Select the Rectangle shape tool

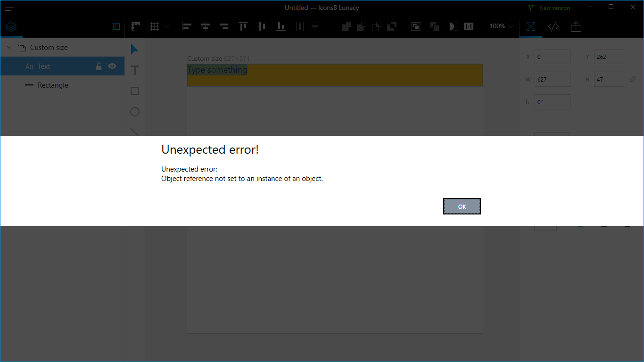[135, 91]
